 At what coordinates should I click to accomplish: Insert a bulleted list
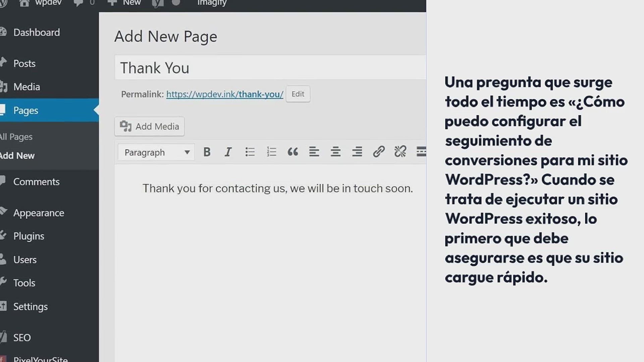[250, 152]
